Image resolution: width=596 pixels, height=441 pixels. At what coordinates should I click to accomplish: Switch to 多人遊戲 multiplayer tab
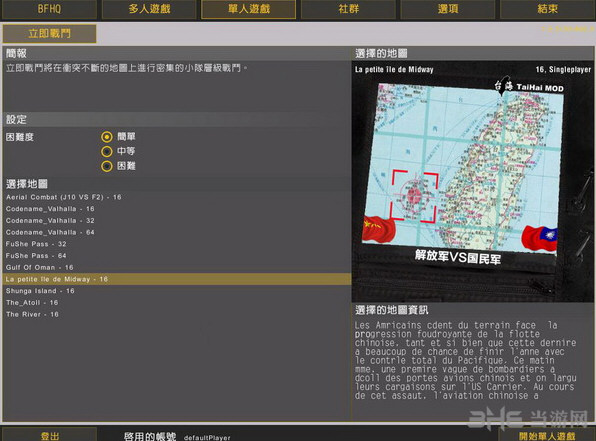(x=149, y=9)
